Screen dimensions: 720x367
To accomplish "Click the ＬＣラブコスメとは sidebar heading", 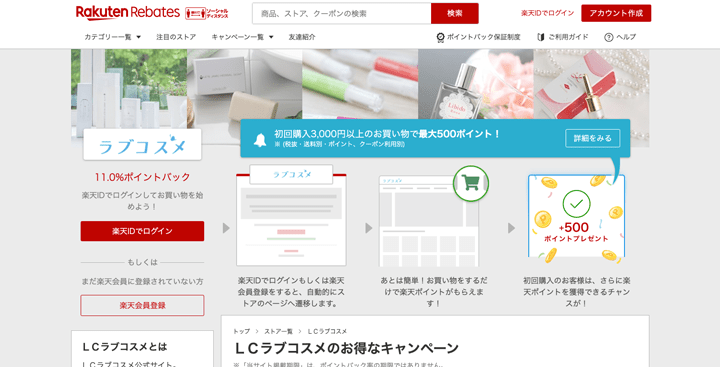I will coord(125,347).
